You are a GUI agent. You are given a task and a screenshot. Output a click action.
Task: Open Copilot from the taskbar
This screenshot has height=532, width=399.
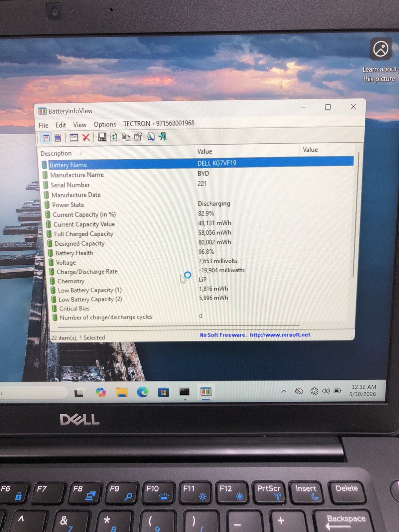point(101,392)
